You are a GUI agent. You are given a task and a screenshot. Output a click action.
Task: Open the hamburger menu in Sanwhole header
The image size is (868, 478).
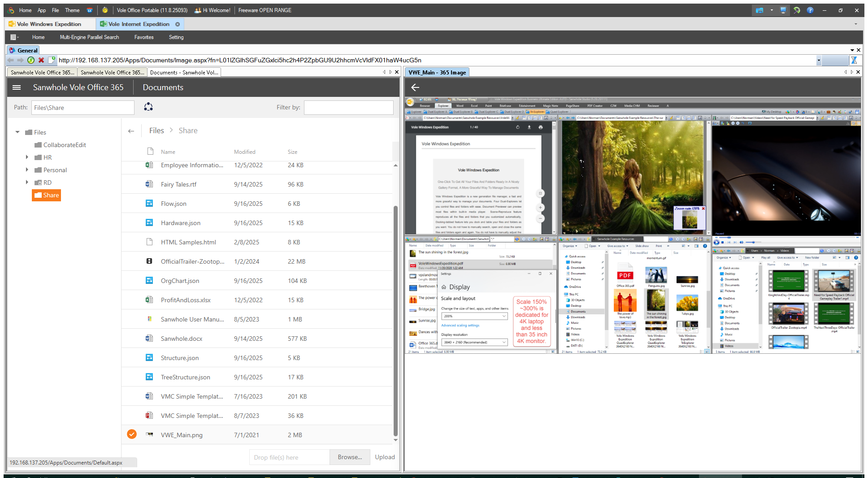tap(17, 87)
